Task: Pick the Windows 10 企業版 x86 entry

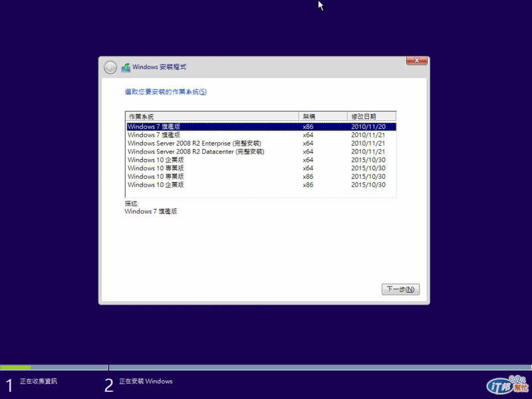Action: click(261, 185)
